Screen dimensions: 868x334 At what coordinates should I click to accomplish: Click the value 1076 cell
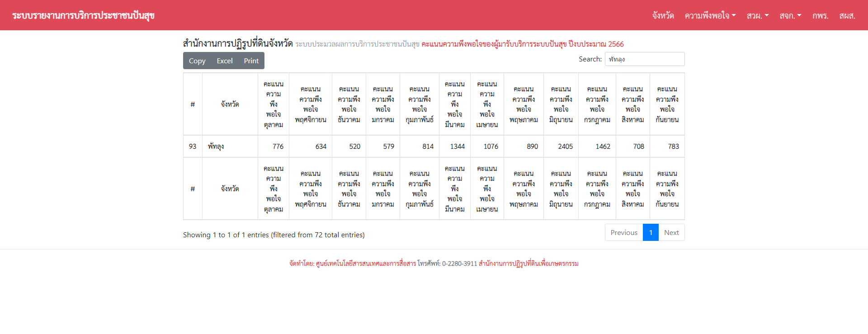487,146
